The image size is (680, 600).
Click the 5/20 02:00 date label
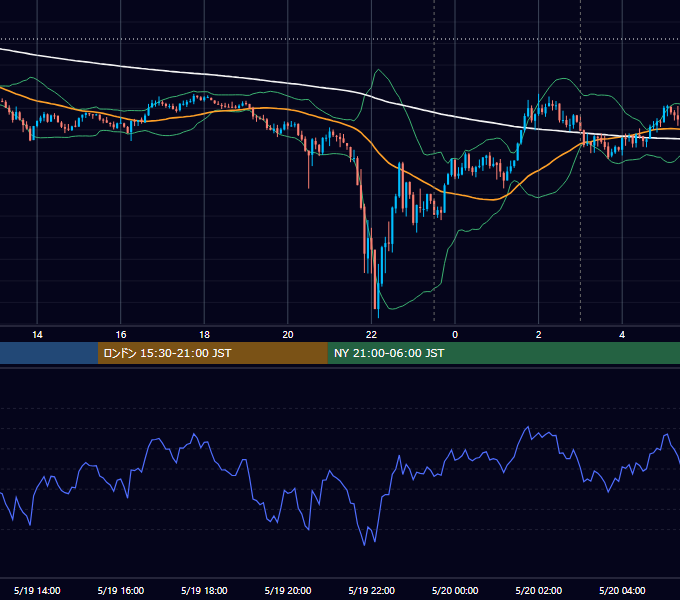click(x=539, y=590)
